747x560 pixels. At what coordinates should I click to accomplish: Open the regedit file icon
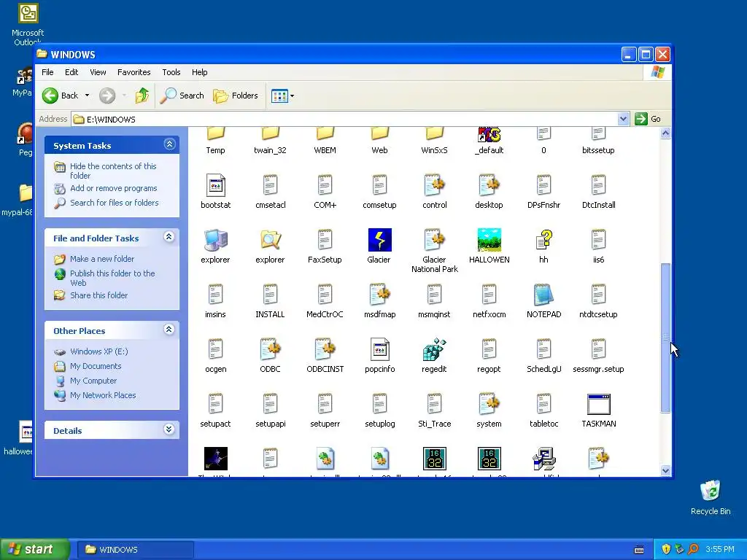(x=434, y=349)
